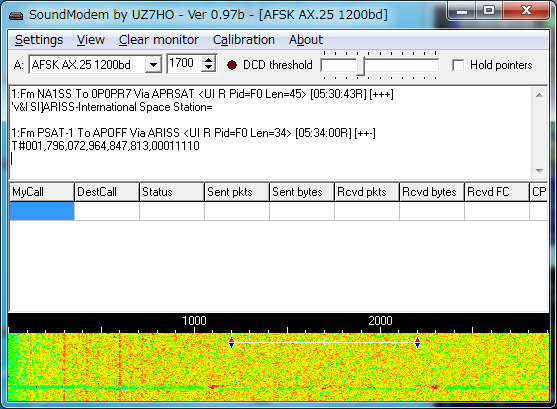Click the red DCD indicator light
Viewport: 557px width, 409px height.
click(x=232, y=65)
